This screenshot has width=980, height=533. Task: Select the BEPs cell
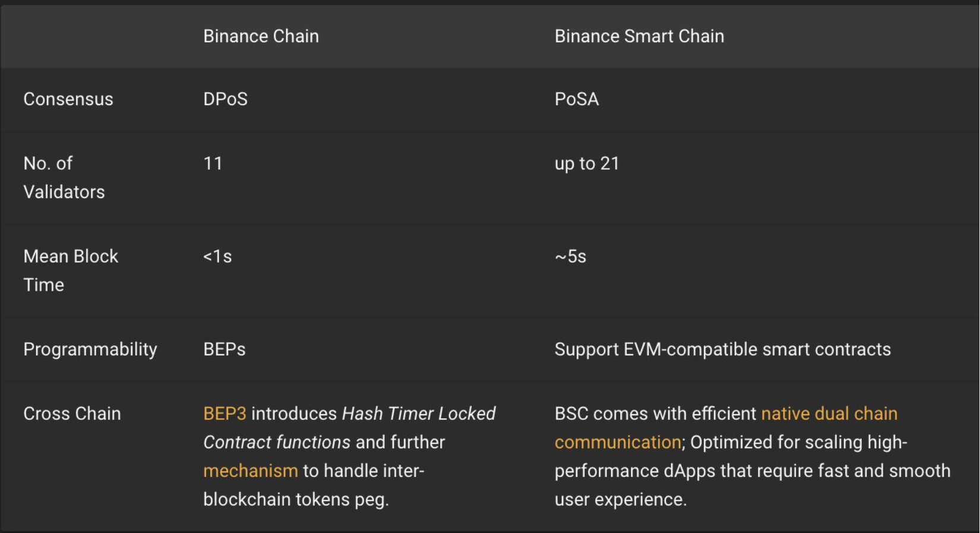point(224,349)
